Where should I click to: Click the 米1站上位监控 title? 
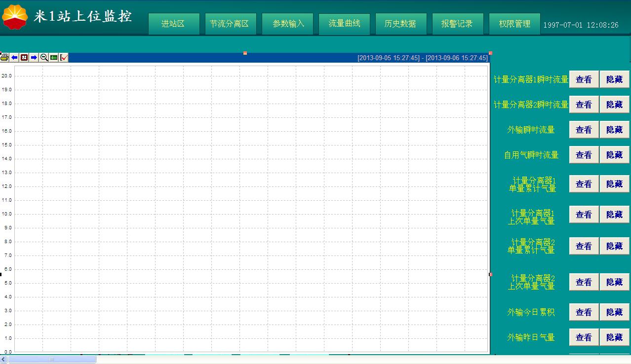coord(83,17)
